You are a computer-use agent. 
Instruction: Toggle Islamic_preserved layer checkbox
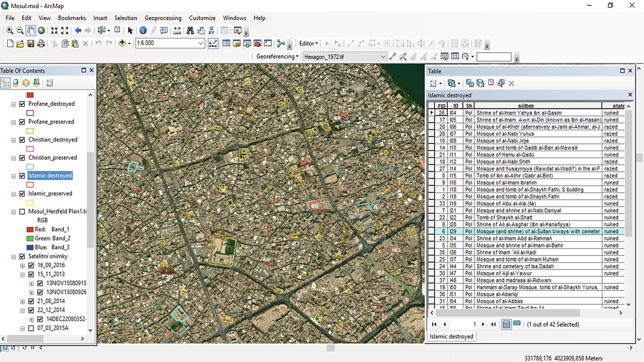point(22,194)
